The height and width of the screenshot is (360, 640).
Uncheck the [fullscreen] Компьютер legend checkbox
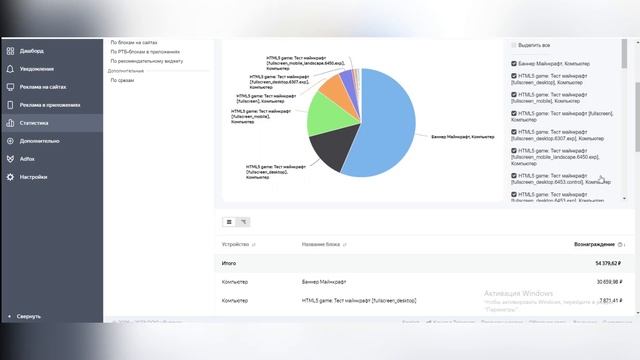click(514, 113)
